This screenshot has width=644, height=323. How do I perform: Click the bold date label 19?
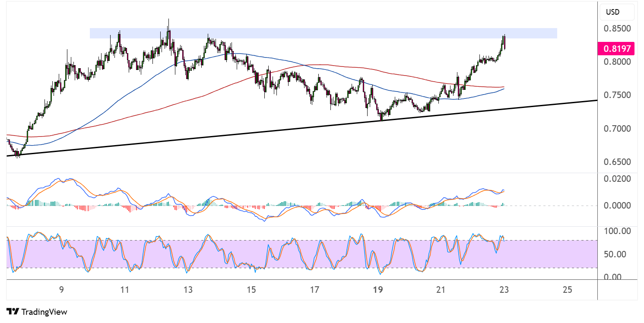[378, 290]
